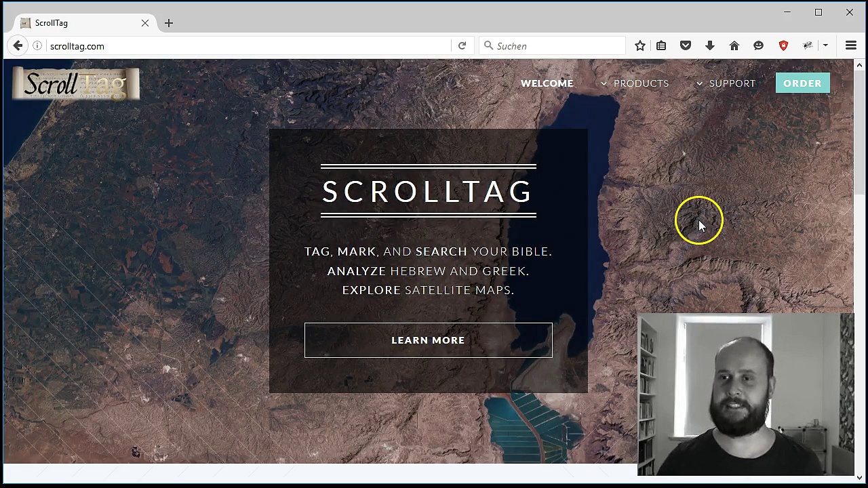Expand the Support dropdown menu
The width and height of the screenshot is (868, 488).
pyautogui.click(x=726, y=83)
